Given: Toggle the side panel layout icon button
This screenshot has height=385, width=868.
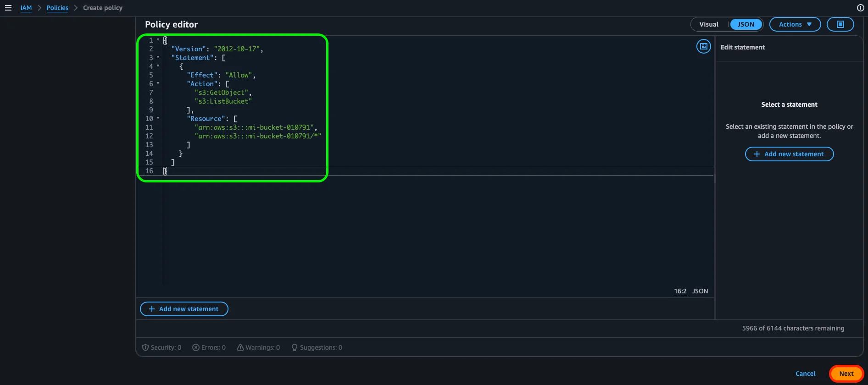Looking at the screenshot, I should click(840, 24).
